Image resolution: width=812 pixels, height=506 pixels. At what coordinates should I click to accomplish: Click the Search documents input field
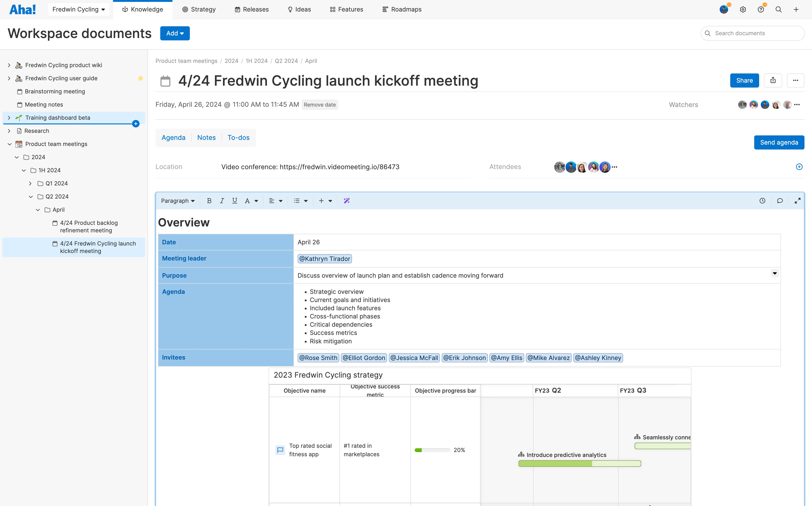point(753,33)
